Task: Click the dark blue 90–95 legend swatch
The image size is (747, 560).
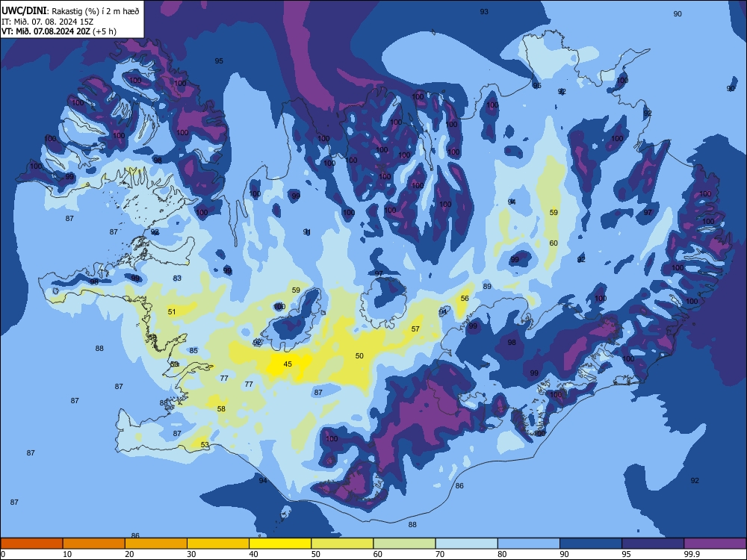Action: click(591, 544)
